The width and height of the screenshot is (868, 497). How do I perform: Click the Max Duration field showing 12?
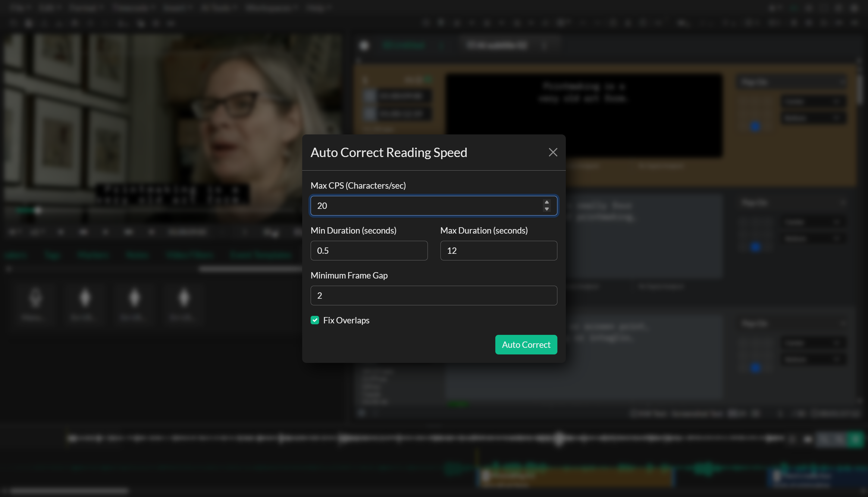498,250
